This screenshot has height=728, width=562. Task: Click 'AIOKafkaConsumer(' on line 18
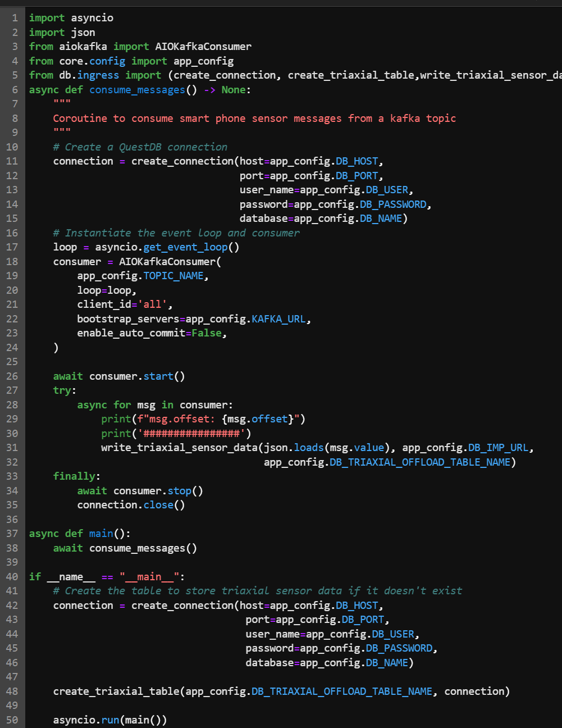(x=170, y=262)
